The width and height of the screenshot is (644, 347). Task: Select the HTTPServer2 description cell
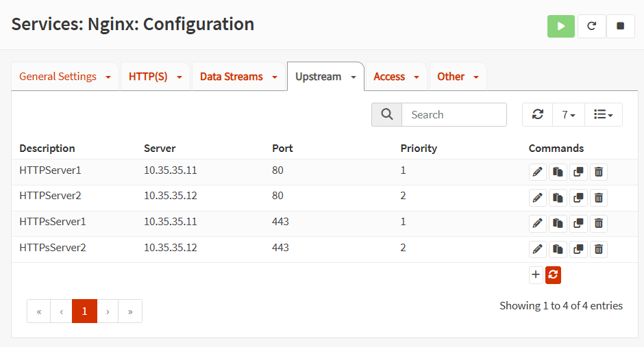[x=50, y=196]
